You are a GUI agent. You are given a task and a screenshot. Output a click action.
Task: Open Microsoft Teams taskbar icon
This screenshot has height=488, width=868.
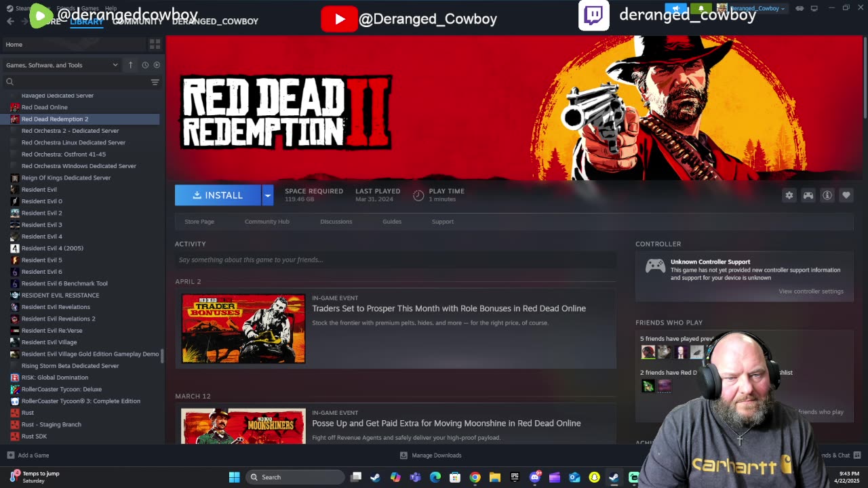415,477
